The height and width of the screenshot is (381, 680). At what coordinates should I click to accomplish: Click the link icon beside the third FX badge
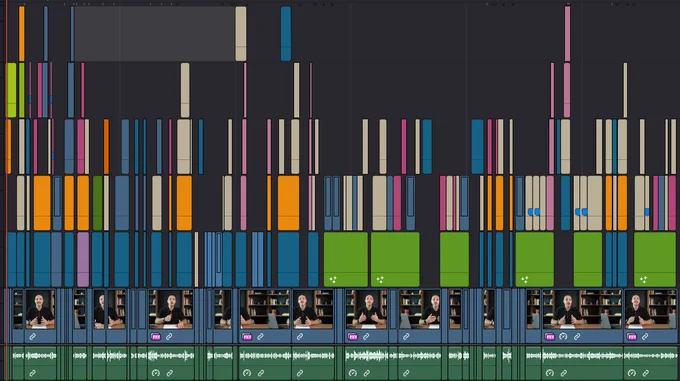(x=366, y=336)
